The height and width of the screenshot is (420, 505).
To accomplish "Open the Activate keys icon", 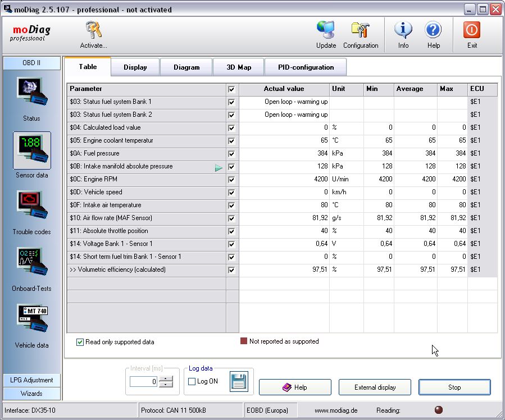I will tap(93, 31).
